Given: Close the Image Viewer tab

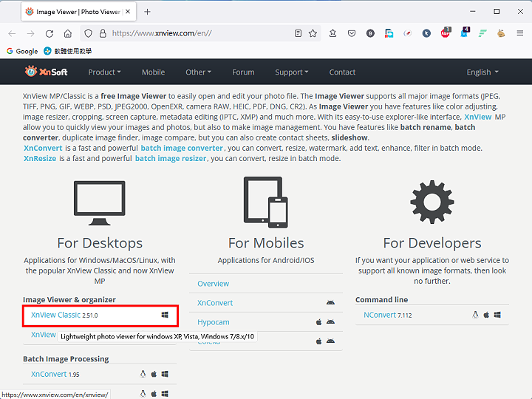Looking at the screenshot, I should click(x=128, y=12).
